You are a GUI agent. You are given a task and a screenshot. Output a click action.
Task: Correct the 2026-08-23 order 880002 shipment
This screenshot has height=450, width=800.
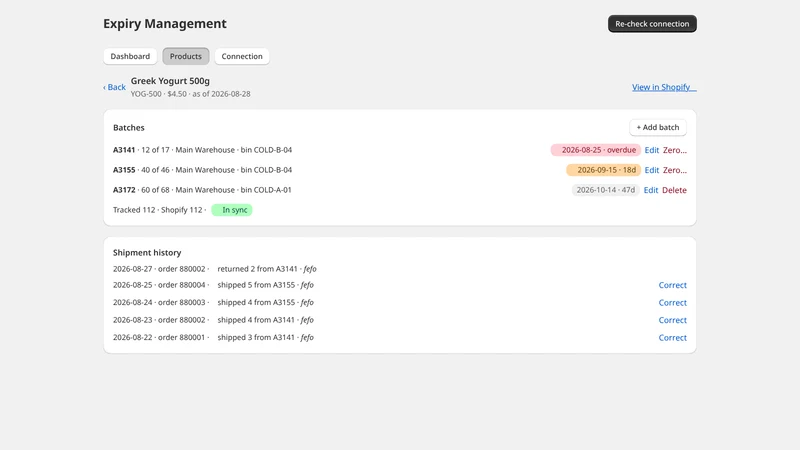click(672, 320)
